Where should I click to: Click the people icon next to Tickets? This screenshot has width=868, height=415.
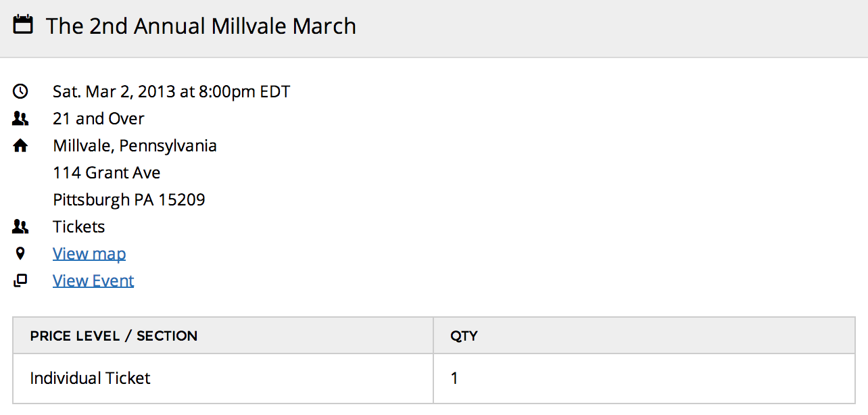[x=21, y=227]
